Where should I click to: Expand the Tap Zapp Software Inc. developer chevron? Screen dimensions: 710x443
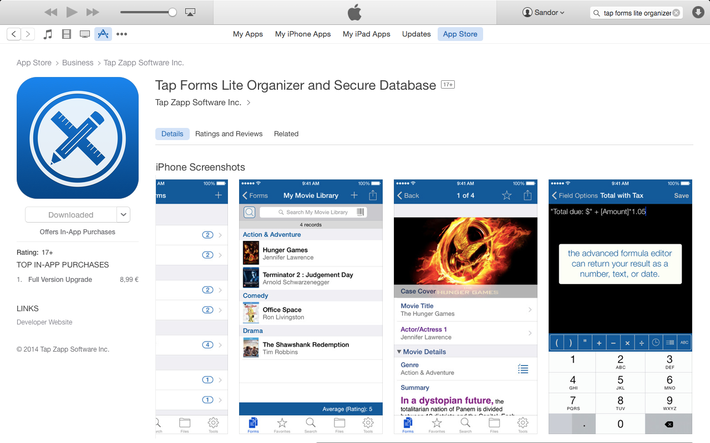click(x=249, y=102)
